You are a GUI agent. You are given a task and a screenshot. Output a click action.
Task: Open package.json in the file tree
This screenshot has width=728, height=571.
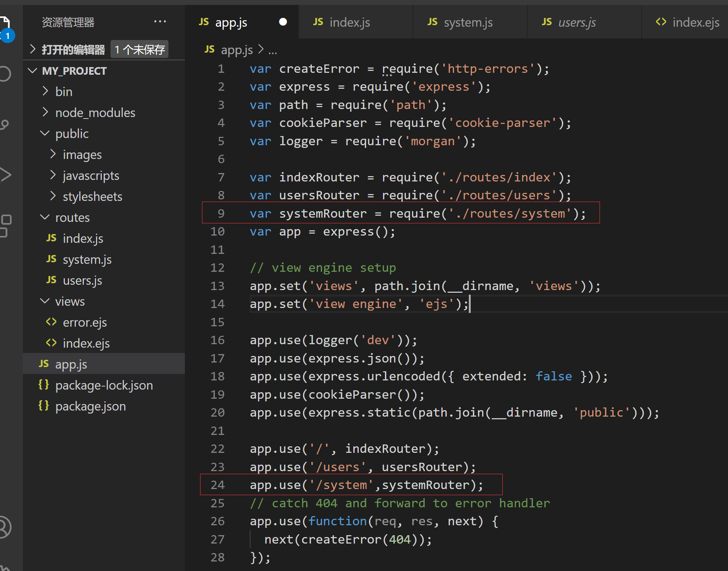coord(90,406)
